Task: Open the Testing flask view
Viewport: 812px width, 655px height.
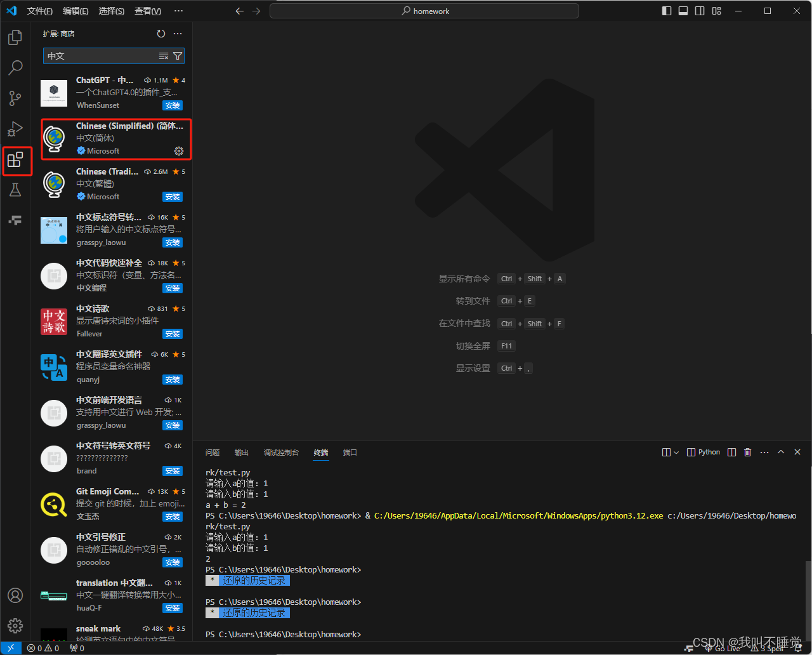Action: (15, 190)
